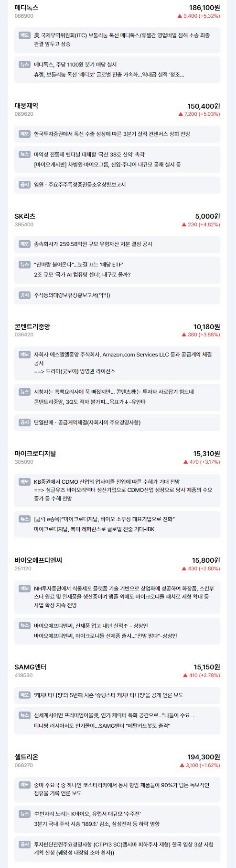
Task: Click 메모 badge in 바이오에프디엔씨 card
Action: [24, 588]
